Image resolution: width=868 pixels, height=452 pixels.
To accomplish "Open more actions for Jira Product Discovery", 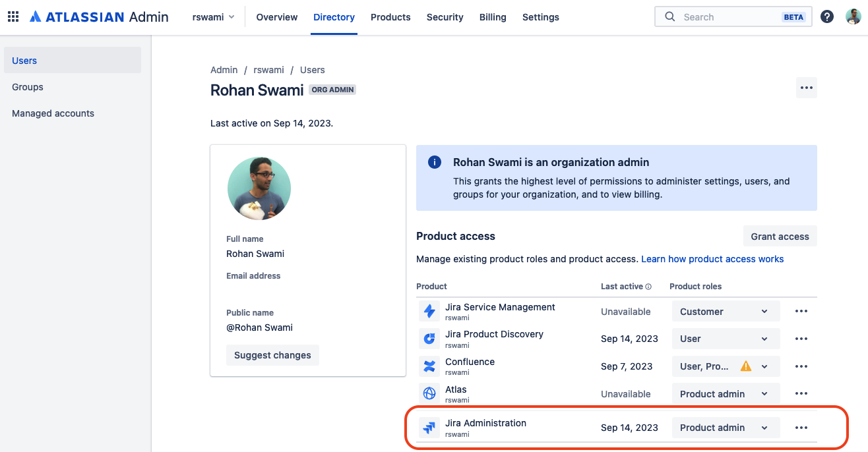I will [801, 339].
